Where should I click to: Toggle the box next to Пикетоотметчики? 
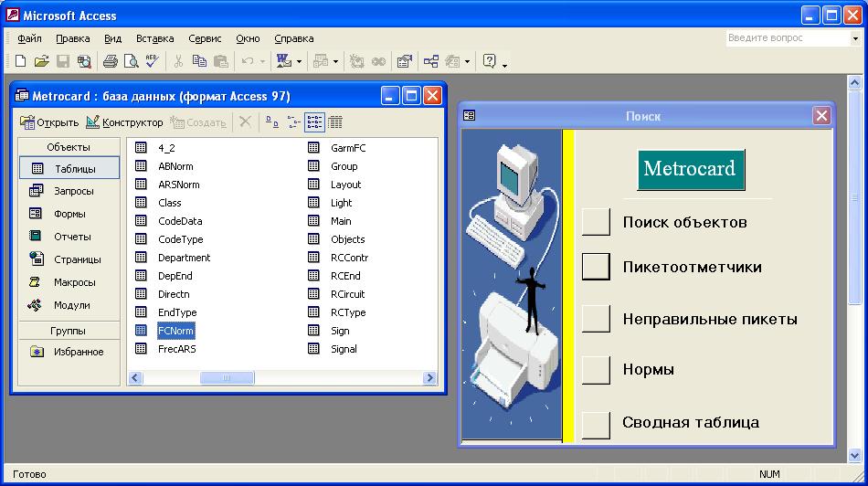(596, 266)
